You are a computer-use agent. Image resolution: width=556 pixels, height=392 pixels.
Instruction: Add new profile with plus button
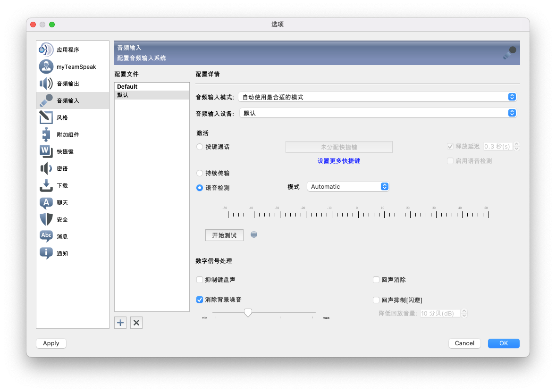point(120,323)
